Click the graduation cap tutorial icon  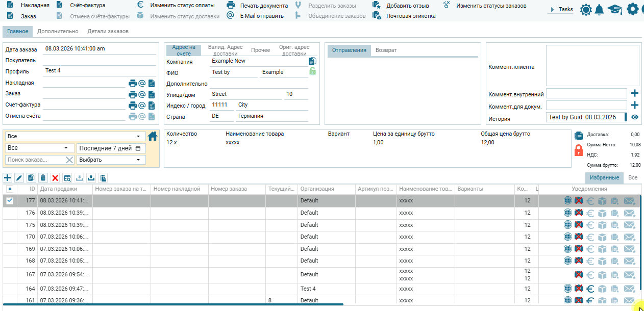(x=614, y=9)
